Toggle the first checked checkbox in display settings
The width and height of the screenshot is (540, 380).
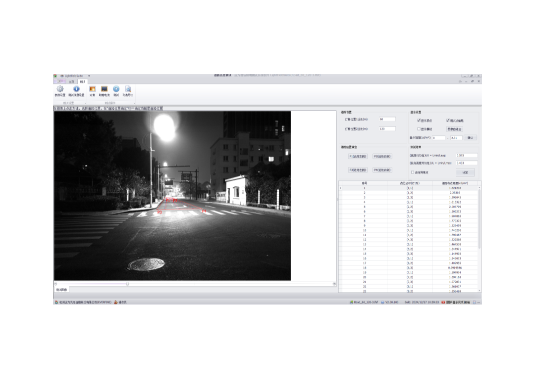pos(419,121)
